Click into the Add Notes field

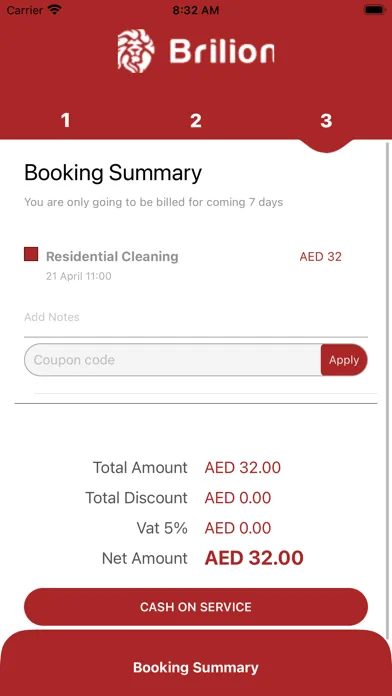coord(196,317)
